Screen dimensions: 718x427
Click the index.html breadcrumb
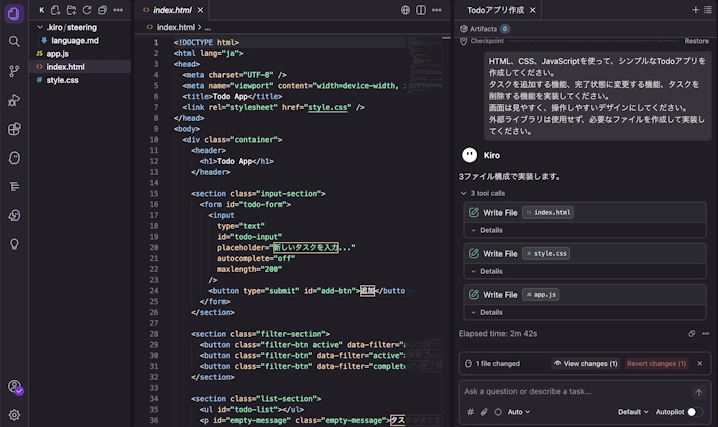point(175,27)
